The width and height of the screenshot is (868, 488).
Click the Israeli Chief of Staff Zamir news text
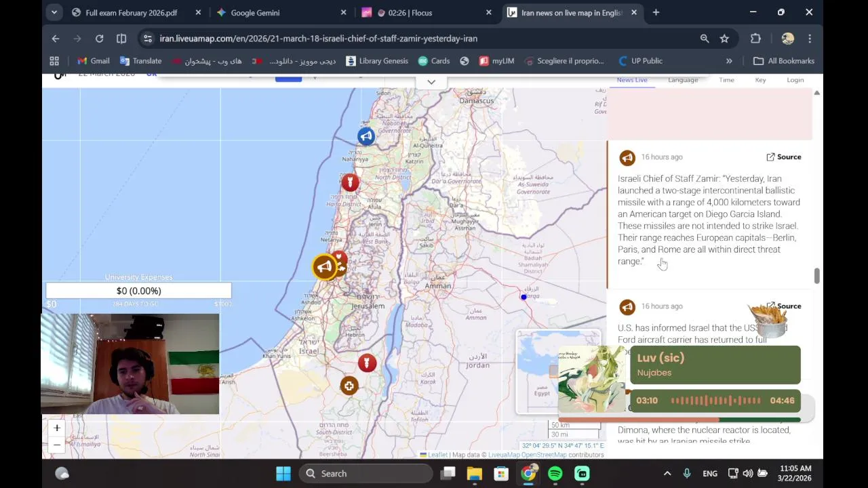(x=709, y=220)
